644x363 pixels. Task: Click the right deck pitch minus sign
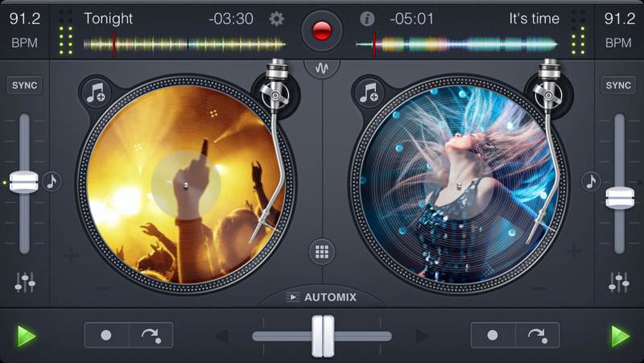(539, 289)
